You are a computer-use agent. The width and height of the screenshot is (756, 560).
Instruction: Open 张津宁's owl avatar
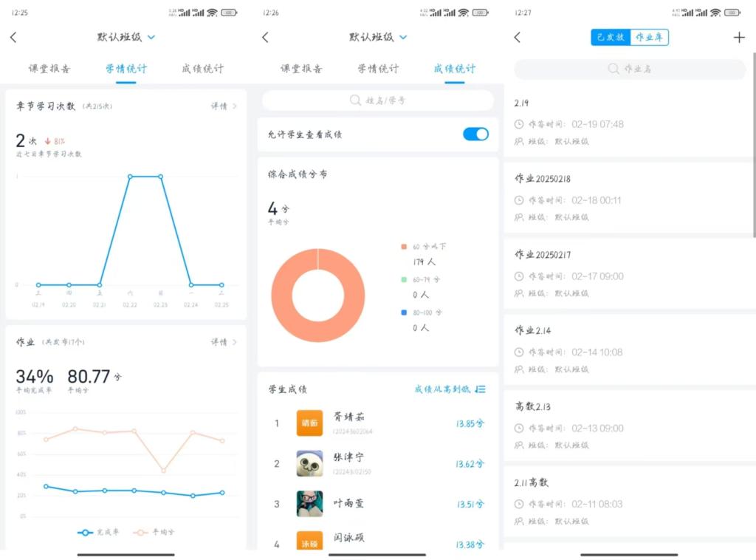click(x=309, y=463)
